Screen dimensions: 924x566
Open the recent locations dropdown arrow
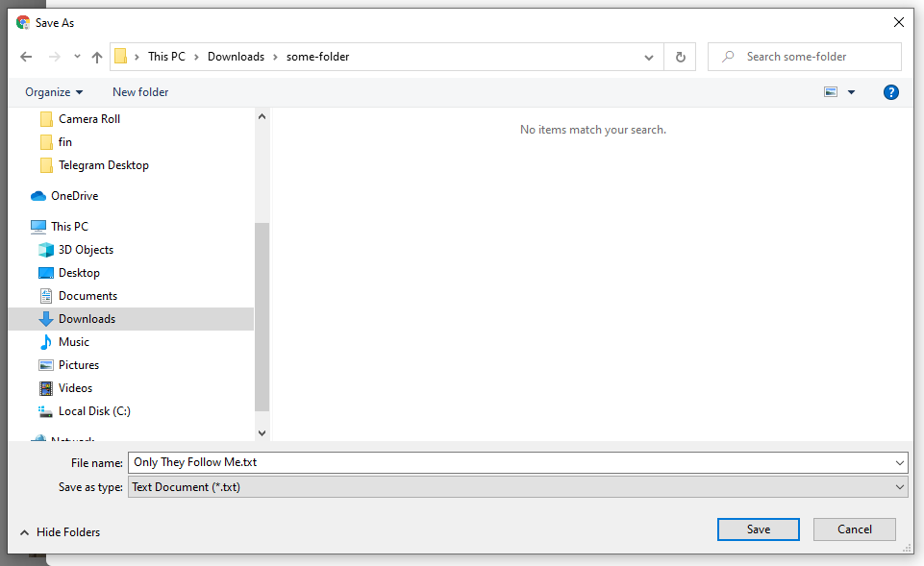[x=77, y=57]
